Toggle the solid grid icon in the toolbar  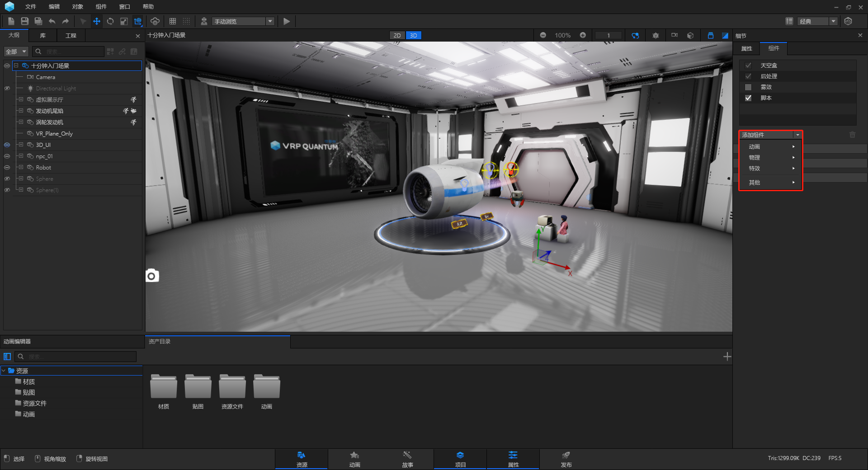pos(173,21)
